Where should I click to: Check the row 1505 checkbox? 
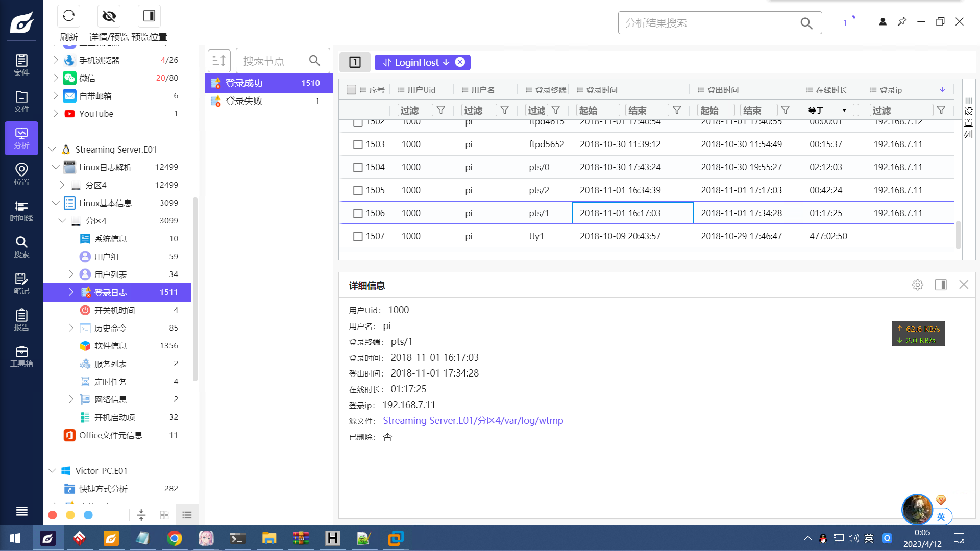358,191
